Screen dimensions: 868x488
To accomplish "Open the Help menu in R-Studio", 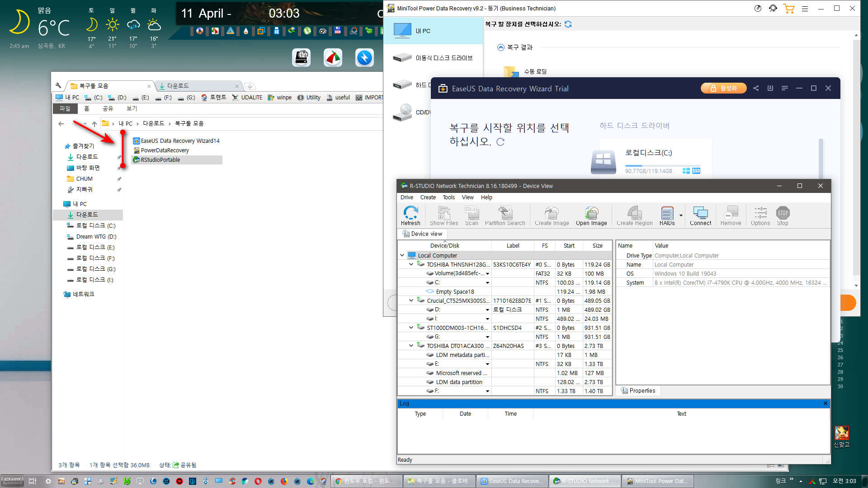I will (486, 197).
